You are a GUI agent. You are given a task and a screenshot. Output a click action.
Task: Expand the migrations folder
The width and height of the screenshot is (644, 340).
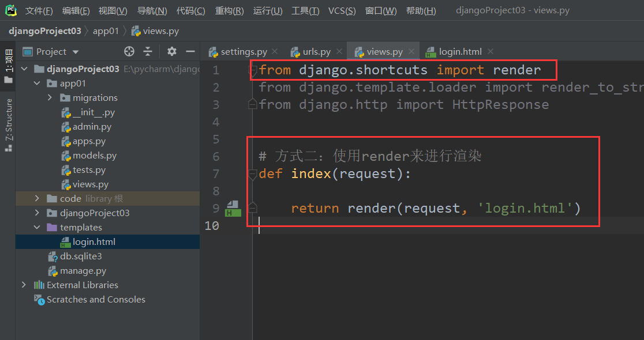click(50, 97)
